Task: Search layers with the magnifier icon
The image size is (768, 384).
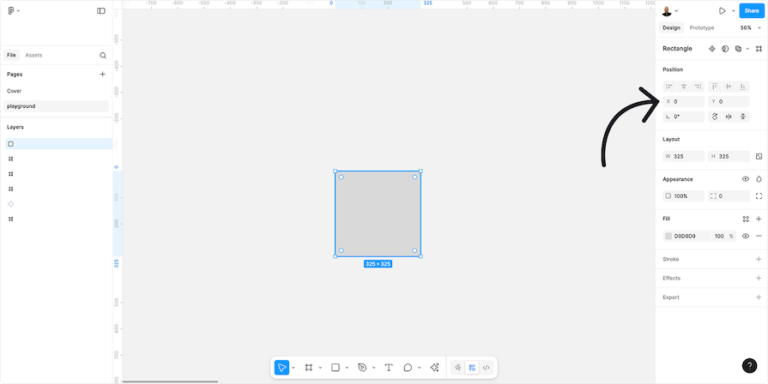Action: (103, 55)
